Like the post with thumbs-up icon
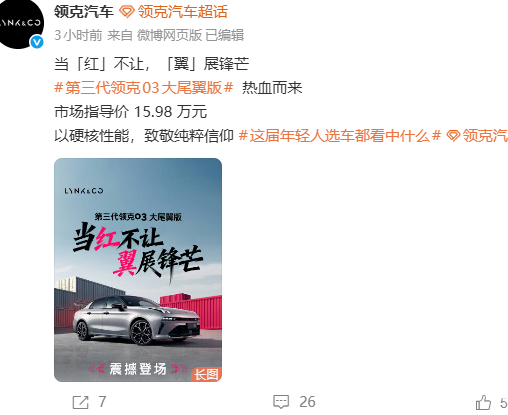Viewport: 508px width, 415px height. tap(483, 402)
